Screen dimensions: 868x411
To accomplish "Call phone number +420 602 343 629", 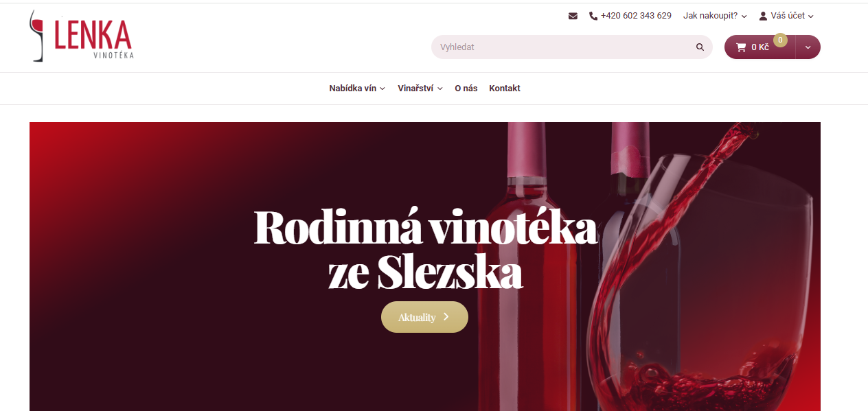I will [x=636, y=16].
